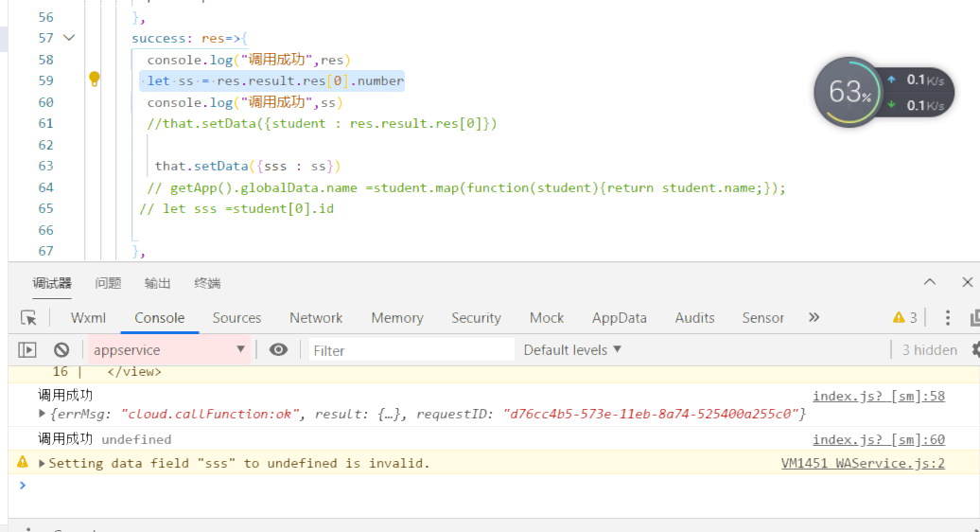980x532 pixels.
Task: Click the warning triangle count badge
Action: 904,318
